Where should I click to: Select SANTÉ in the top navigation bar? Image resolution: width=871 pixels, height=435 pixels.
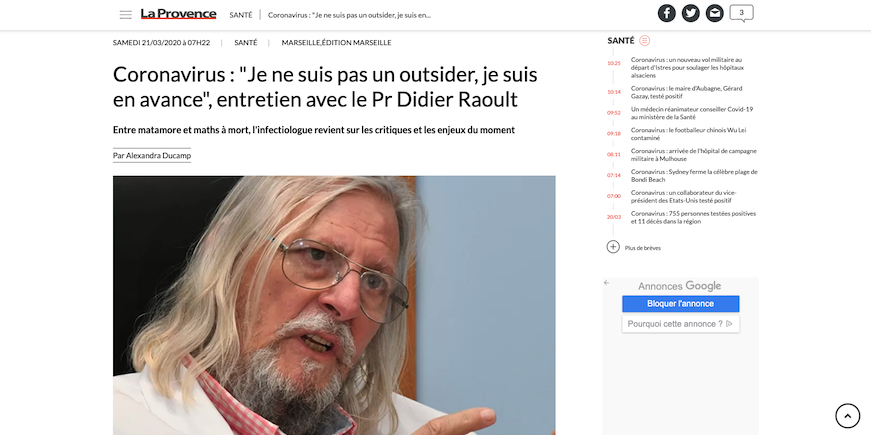241,15
